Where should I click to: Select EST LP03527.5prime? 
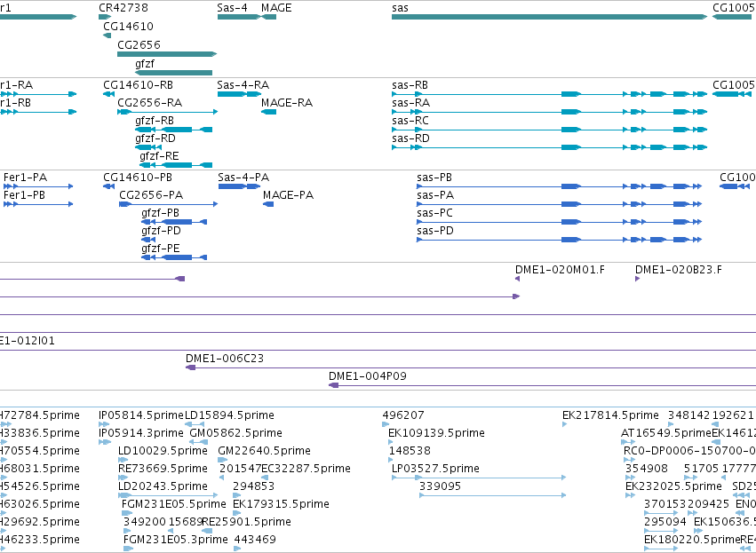tap(436, 469)
